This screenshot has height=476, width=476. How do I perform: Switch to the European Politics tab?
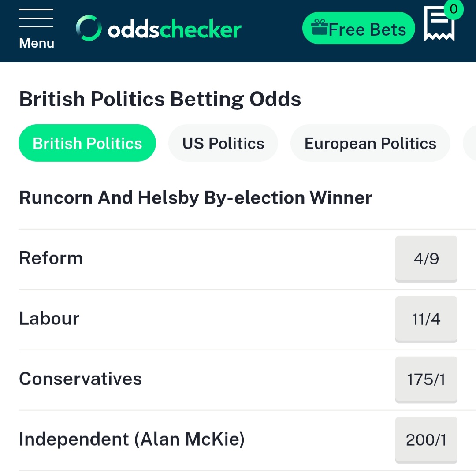point(370,143)
